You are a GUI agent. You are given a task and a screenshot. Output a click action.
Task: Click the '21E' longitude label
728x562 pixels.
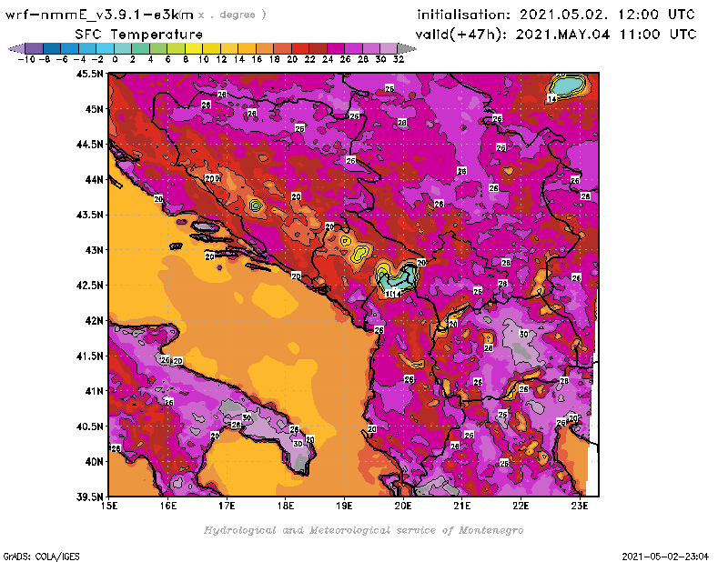pos(462,506)
